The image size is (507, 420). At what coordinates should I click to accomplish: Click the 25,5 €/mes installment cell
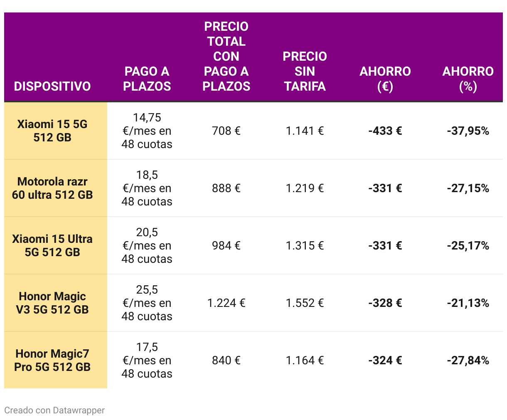(x=147, y=303)
